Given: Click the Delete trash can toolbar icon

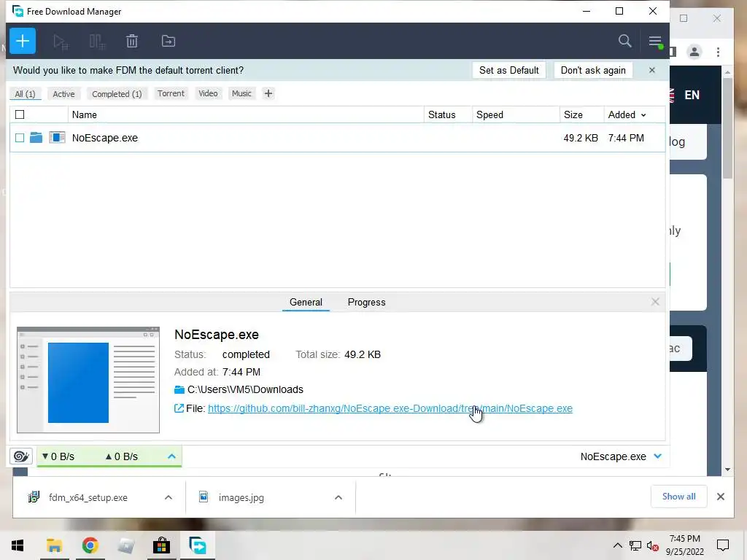Looking at the screenshot, I should point(132,41).
